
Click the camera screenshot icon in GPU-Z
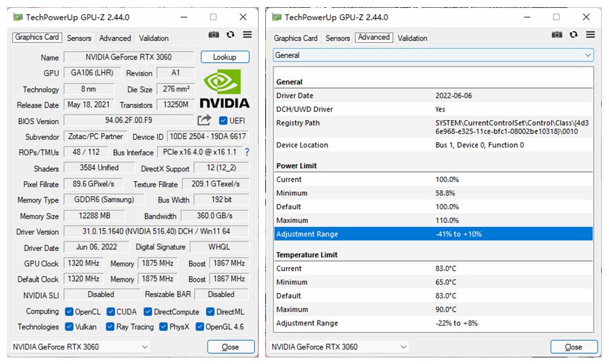214,34
